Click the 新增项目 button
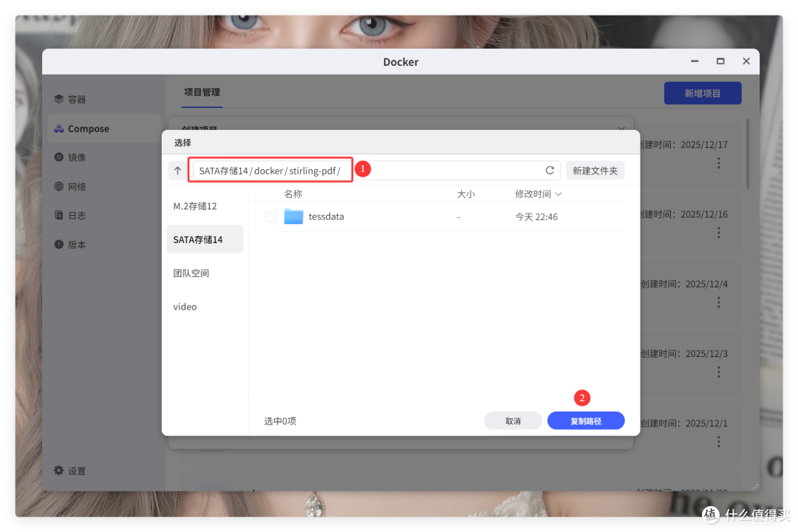The height and width of the screenshot is (532, 798). click(703, 93)
